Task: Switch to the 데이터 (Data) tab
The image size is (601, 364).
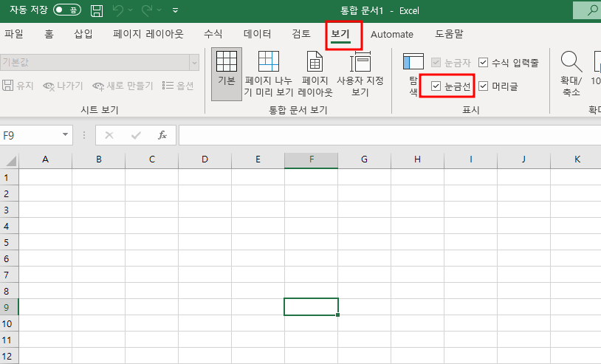Action: (x=257, y=34)
